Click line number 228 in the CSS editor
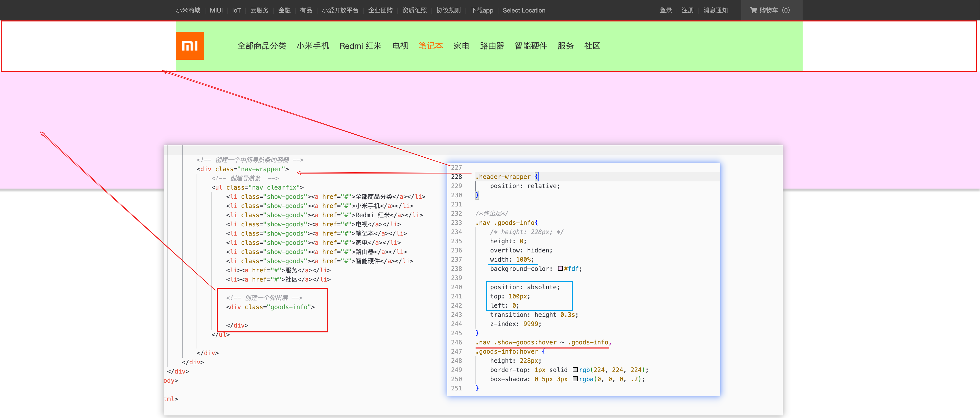980x418 pixels. point(456,177)
